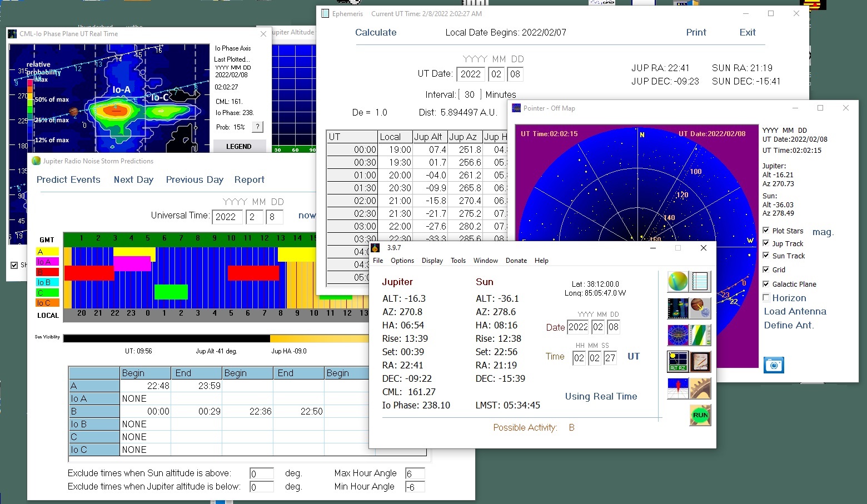Image resolution: width=867 pixels, height=504 pixels.
Task: Click the main window Time seconds field showing 27
Action: pos(610,357)
